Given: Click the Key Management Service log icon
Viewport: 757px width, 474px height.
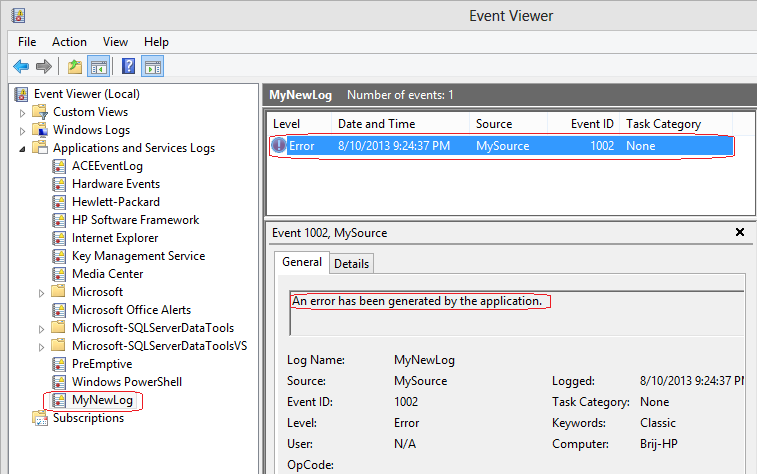Looking at the screenshot, I should 59,256.
